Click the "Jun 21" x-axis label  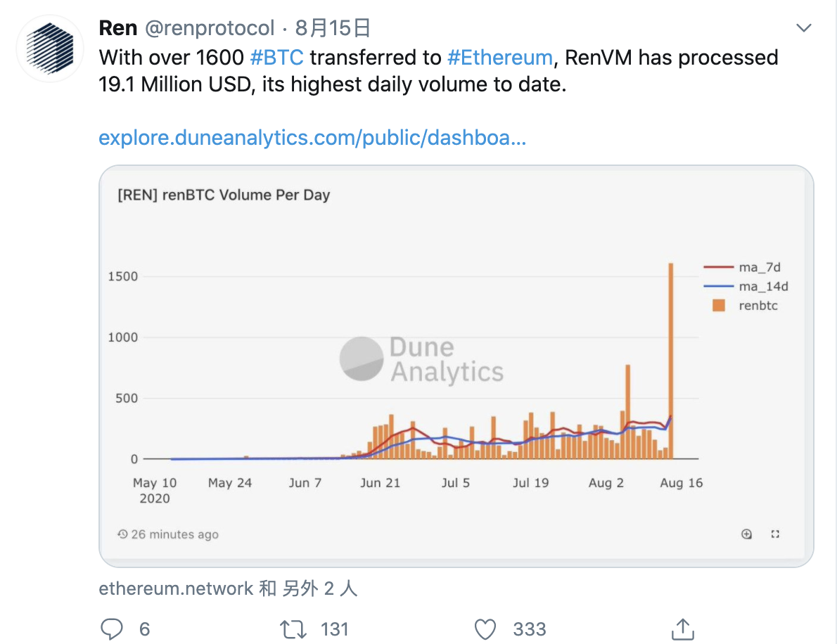tap(380, 483)
